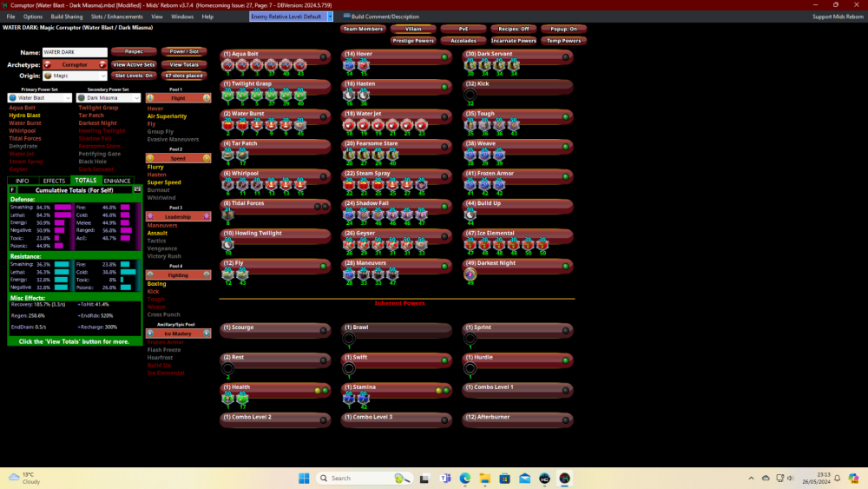Click the Smashing defense purple bar

(x=62, y=208)
